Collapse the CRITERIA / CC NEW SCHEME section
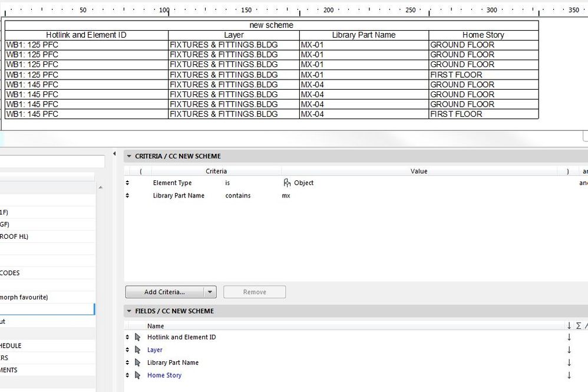The image size is (588, 392). click(x=129, y=156)
